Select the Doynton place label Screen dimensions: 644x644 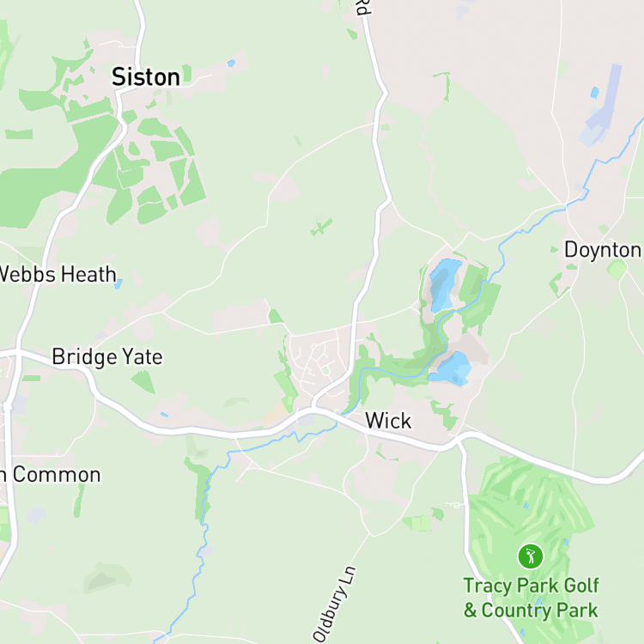pos(603,250)
